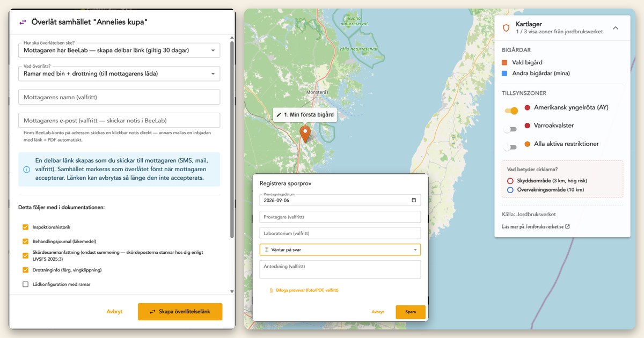The height and width of the screenshot is (338, 644).
Task: Select the orange apiary pin on the map
Action: pyautogui.click(x=305, y=134)
